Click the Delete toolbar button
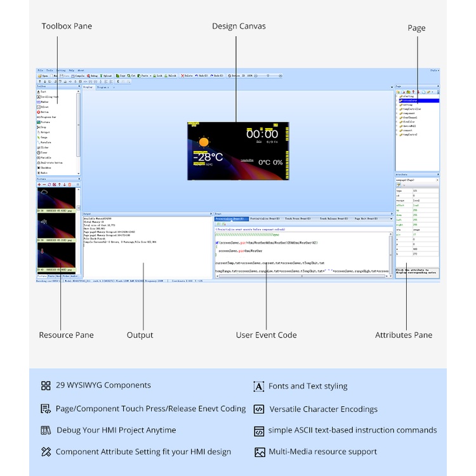 (x=187, y=76)
